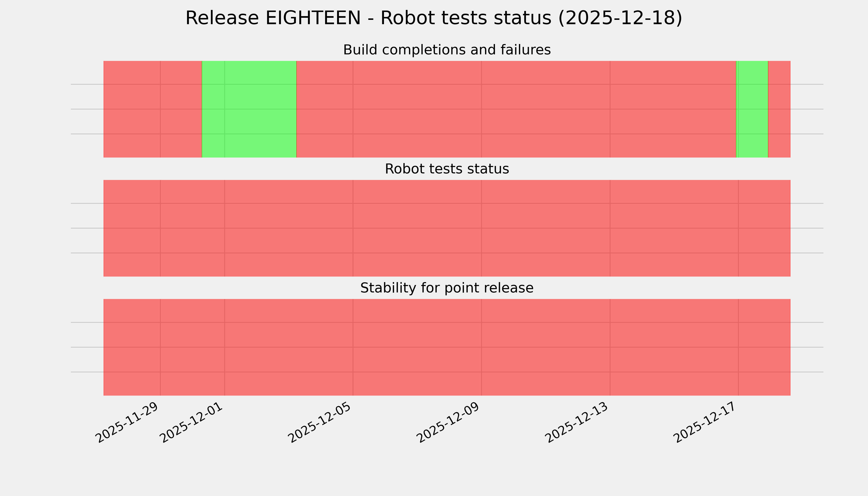Click the narrow green block near 2025-12-17
This screenshot has height=496, width=868.
coord(752,109)
